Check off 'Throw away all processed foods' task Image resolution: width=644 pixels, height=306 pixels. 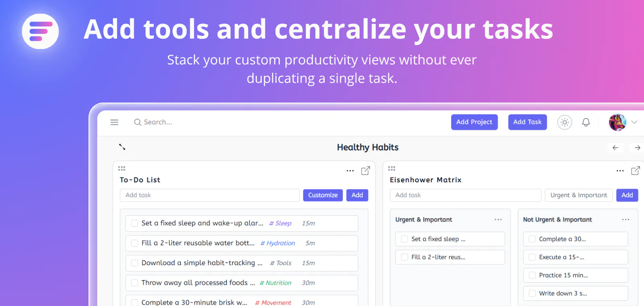[x=135, y=283]
